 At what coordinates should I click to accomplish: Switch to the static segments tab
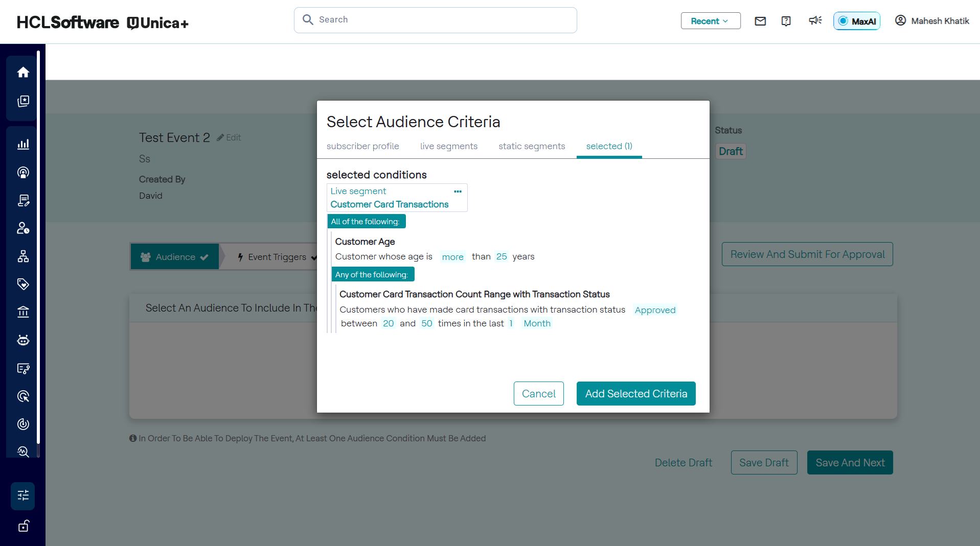click(532, 146)
